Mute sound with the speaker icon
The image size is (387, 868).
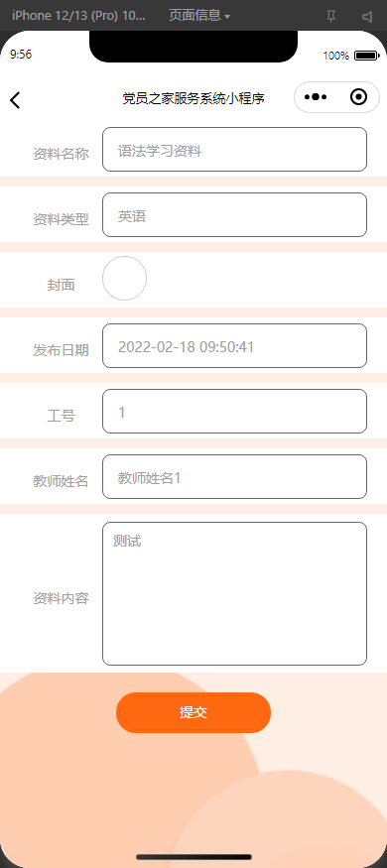(367, 17)
